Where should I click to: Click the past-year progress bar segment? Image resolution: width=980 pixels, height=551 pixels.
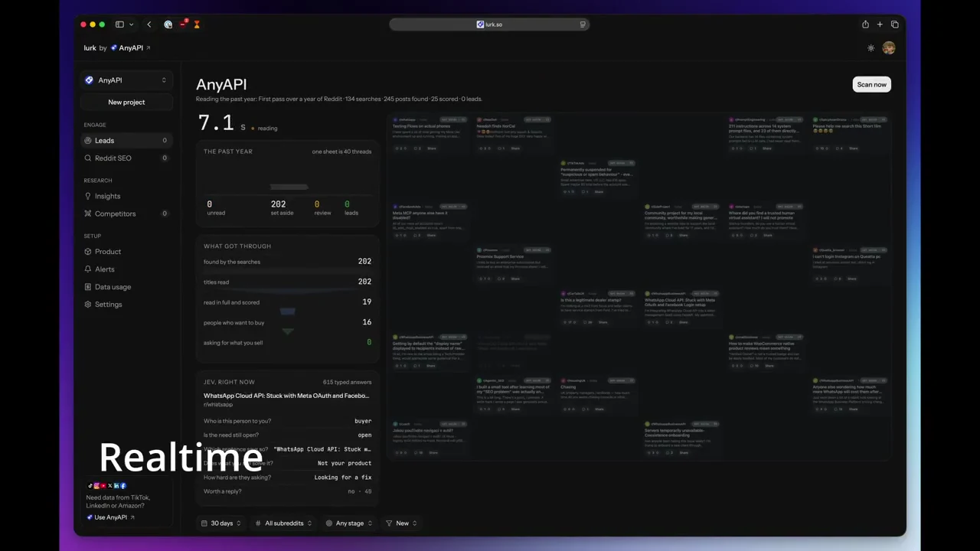pos(289,187)
